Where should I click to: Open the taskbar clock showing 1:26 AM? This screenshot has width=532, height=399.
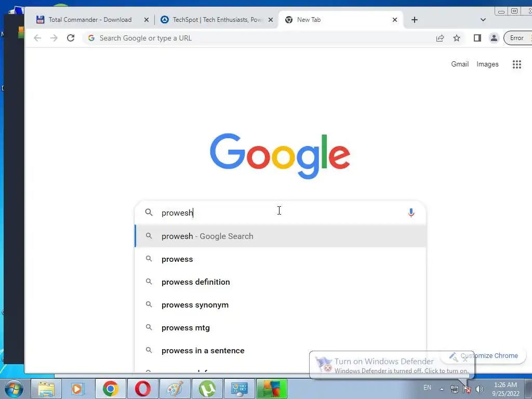[x=506, y=389]
